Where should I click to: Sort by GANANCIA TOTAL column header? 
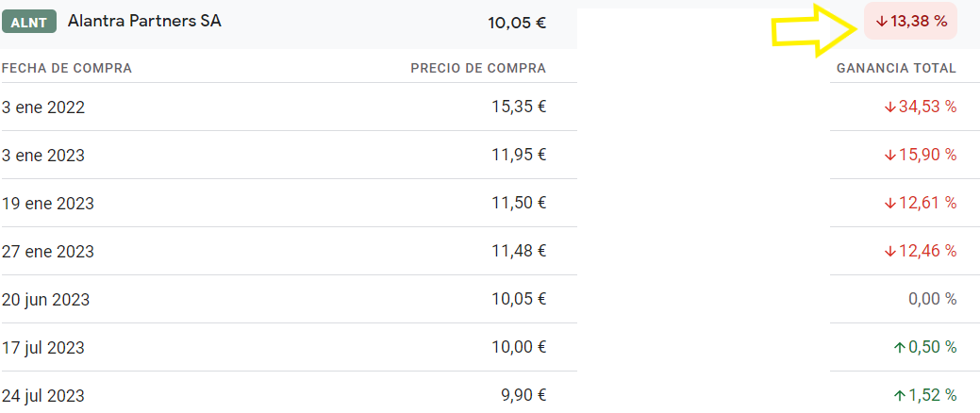pyautogui.click(x=896, y=68)
